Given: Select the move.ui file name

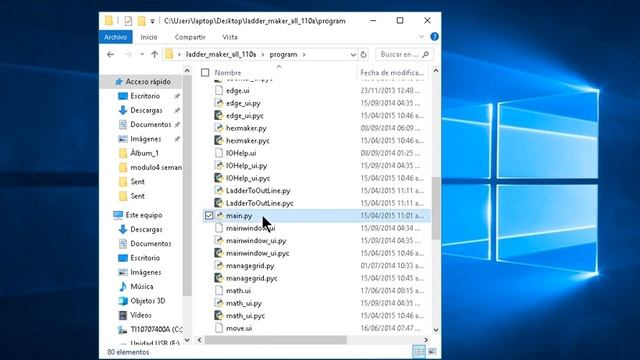Looking at the screenshot, I should (x=239, y=328).
